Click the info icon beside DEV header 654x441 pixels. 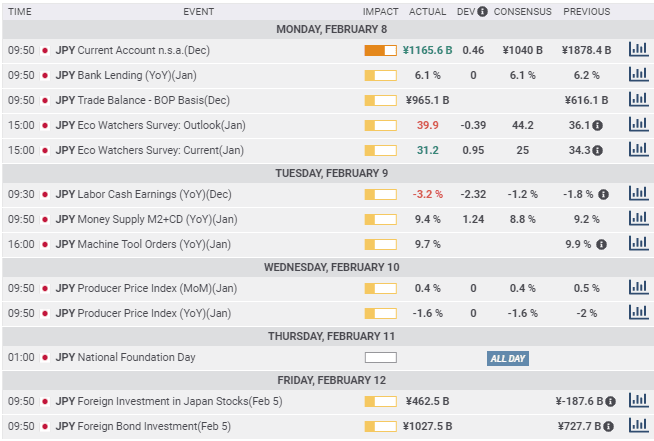point(483,12)
